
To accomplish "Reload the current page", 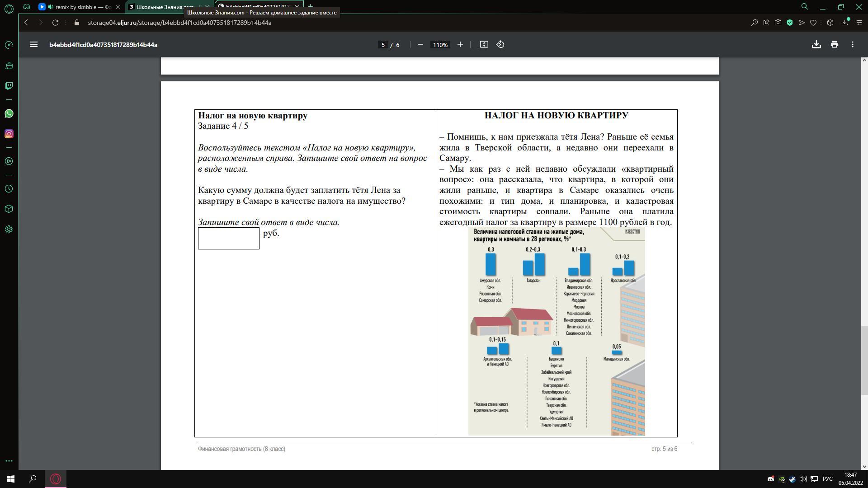I will (x=55, y=23).
